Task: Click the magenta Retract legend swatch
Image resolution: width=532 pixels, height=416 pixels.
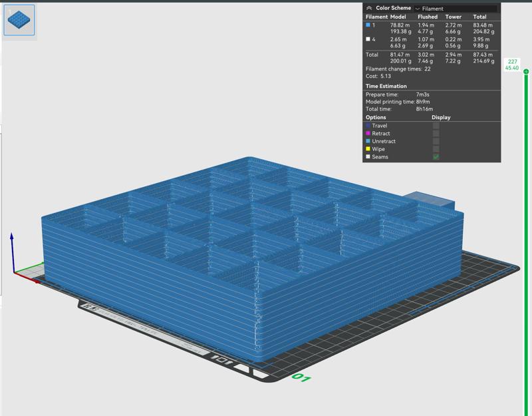Action: (368, 133)
